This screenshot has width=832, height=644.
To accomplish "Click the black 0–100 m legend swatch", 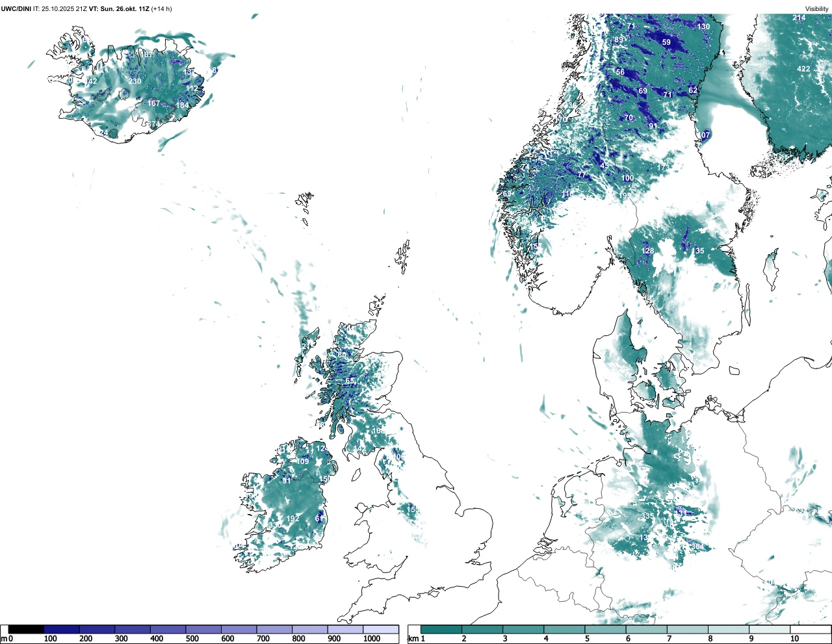I will tap(27, 629).
